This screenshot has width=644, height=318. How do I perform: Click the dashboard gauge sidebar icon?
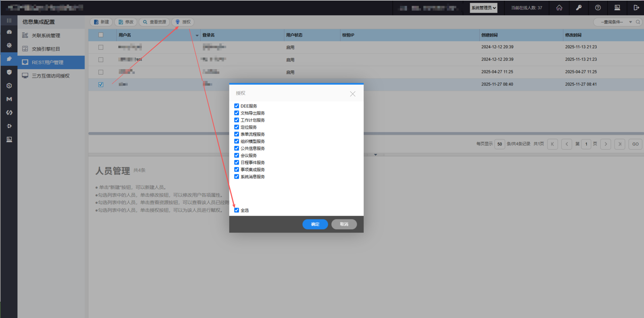pos(9,32)
